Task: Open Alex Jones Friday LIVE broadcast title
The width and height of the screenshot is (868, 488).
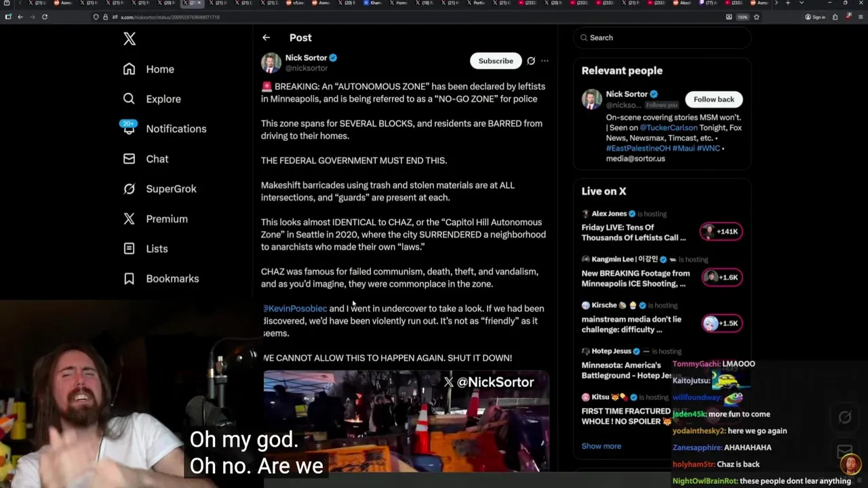Action: (x=633, y=232)
